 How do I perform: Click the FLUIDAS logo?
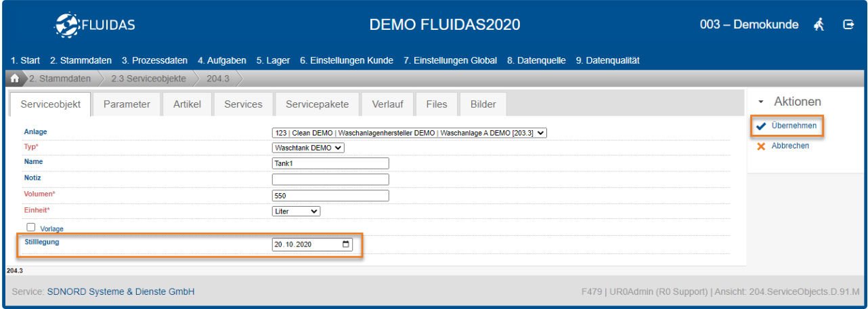[95, 25]
